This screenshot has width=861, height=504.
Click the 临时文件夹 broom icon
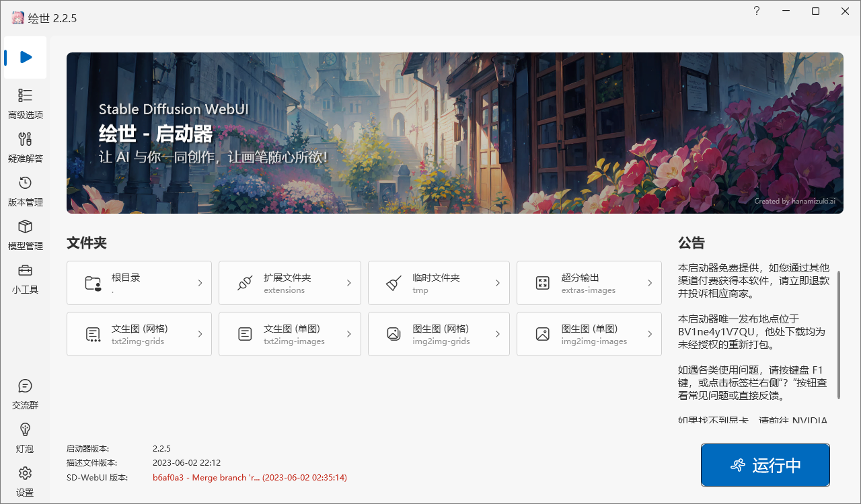coord(394,283)
